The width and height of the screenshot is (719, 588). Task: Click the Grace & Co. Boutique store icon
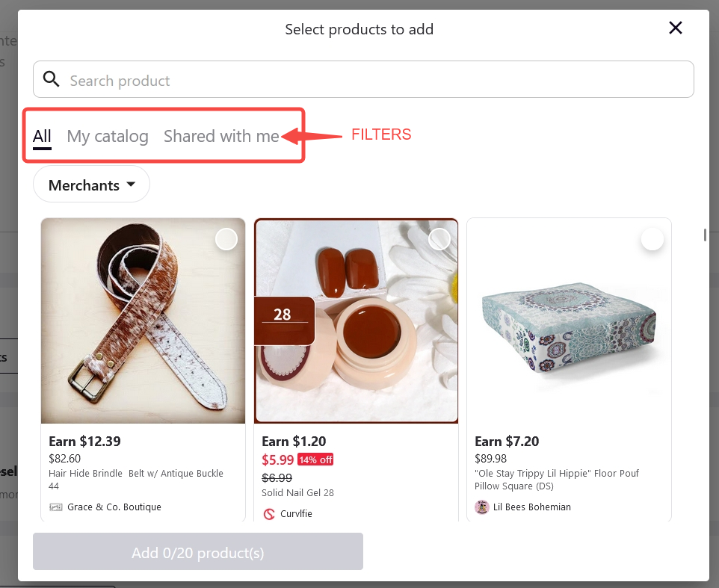pos(55,507)
